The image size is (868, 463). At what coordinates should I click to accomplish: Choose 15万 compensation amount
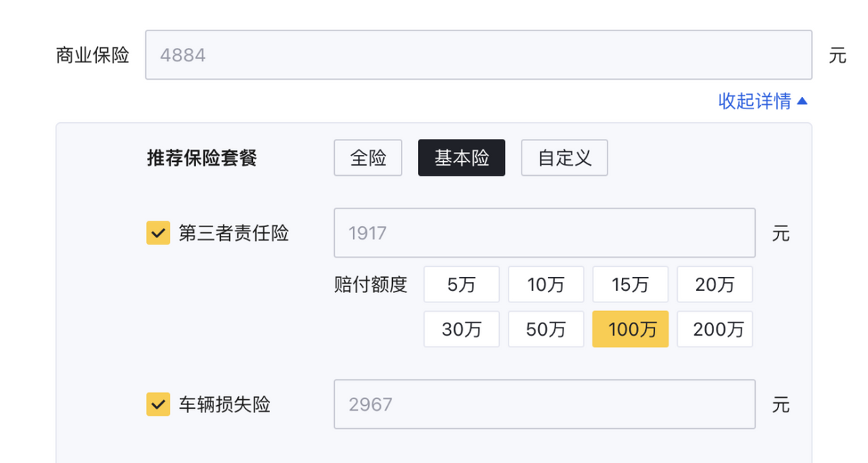pos(630,284)
